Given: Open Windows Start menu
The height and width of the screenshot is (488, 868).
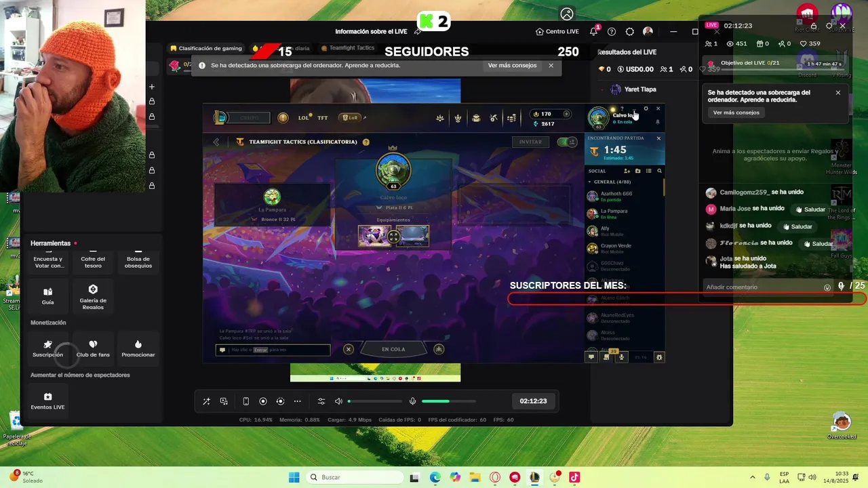Looking at the screenshot, I should click(x=294, y=477).
